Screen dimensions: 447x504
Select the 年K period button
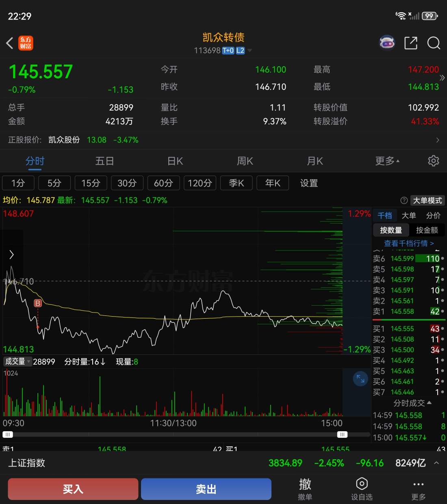[x=273, y=183]
